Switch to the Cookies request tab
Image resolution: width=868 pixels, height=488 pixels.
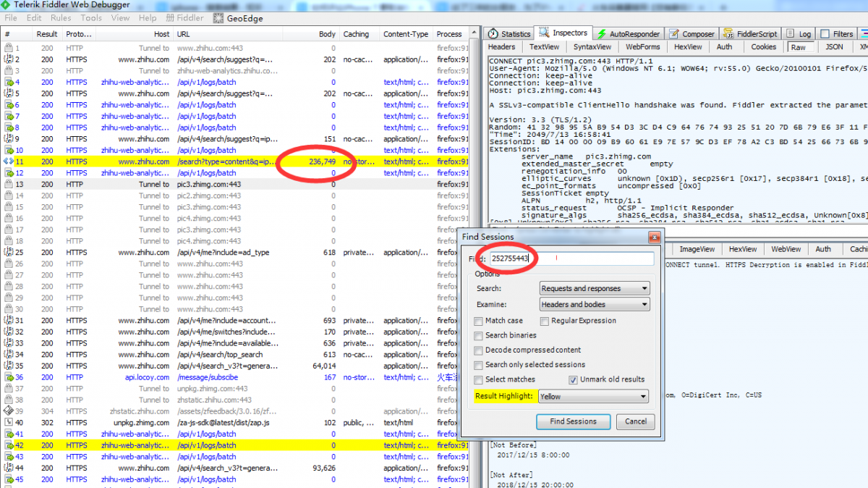[x=763, y=47]
